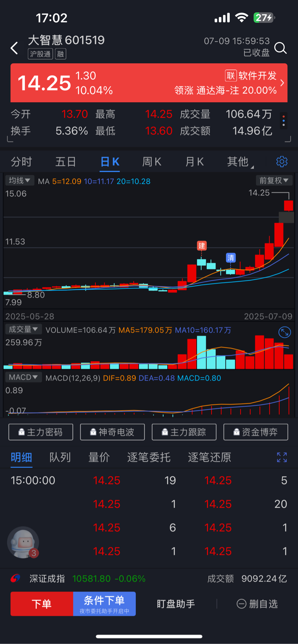The width and height of the screenshot is (298, 644).
Task: Tap the 10.04% change percentage
Action: [94, 91]
